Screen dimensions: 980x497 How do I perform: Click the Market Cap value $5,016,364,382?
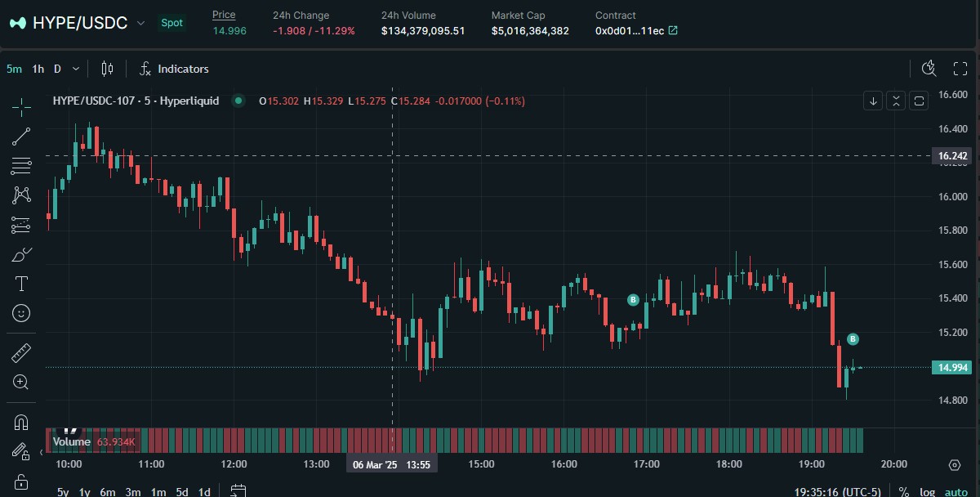pos(530,31)
